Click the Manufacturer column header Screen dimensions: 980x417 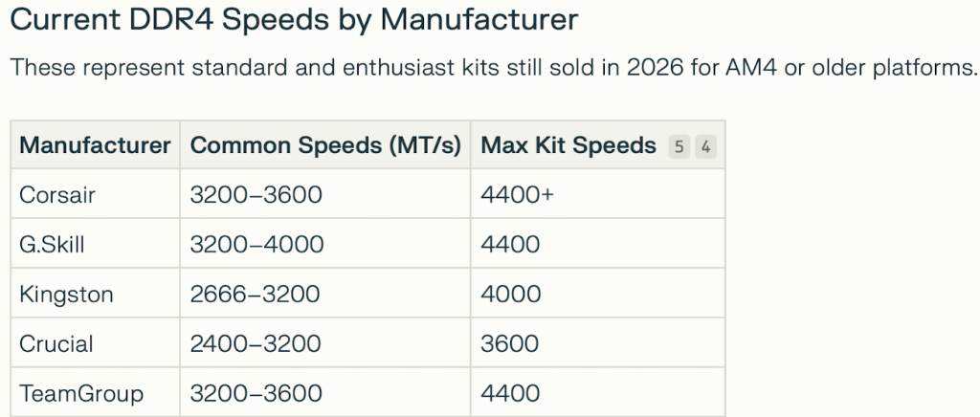point(95,145)
